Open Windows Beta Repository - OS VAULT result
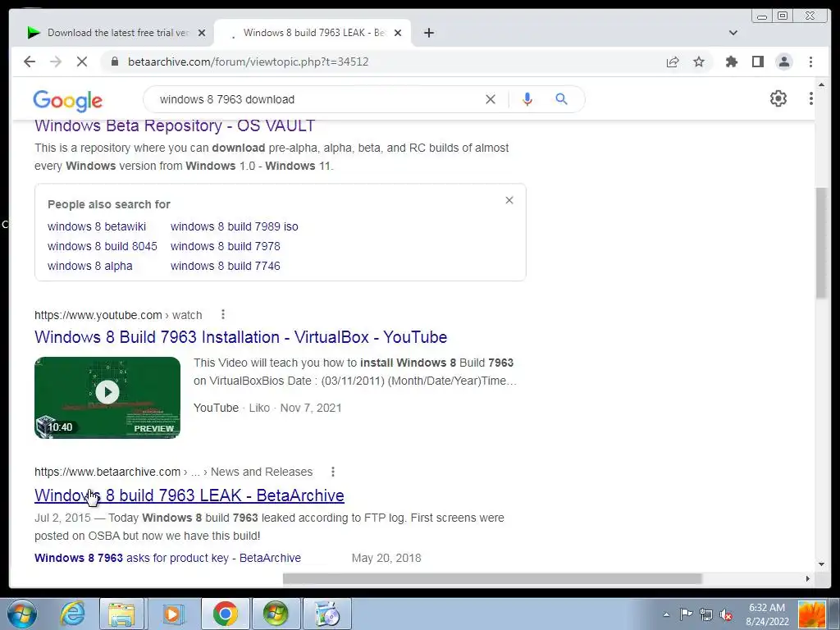Viewport: 840px width, 630px height. (x=175, y=126)
